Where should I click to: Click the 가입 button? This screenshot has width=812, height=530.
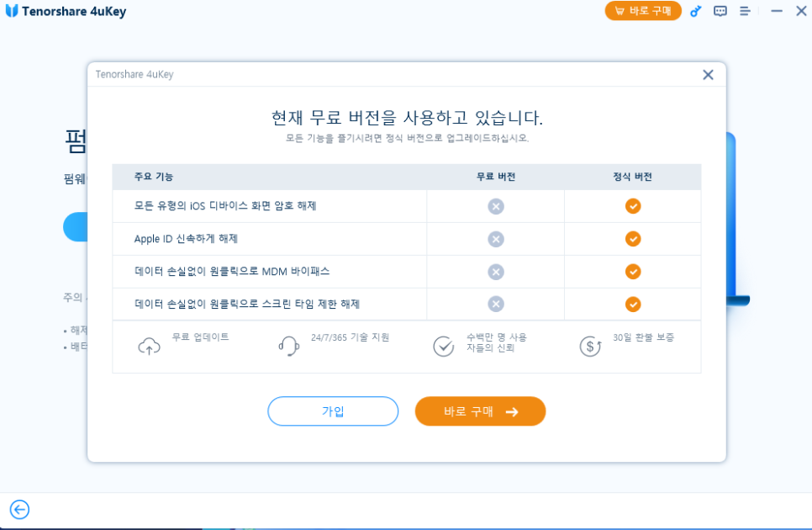pyautogui.click(x=333, y=411)
